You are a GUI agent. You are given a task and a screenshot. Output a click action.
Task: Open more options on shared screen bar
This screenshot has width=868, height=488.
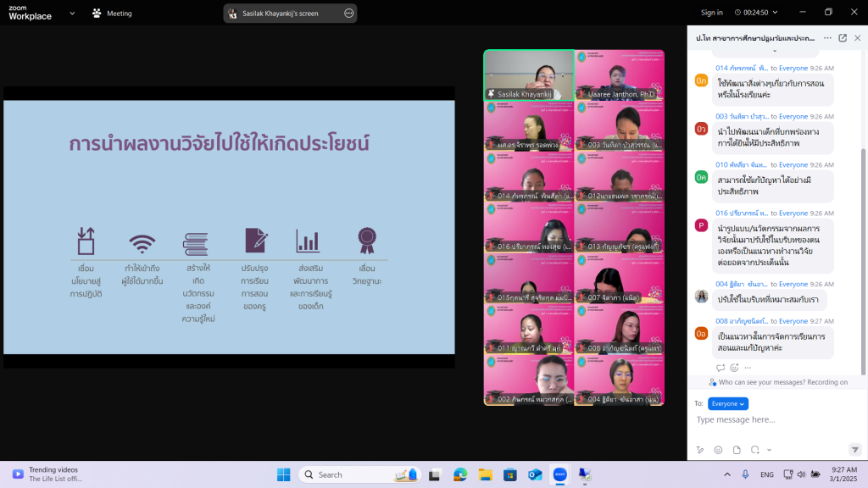(x=348, y=13)
